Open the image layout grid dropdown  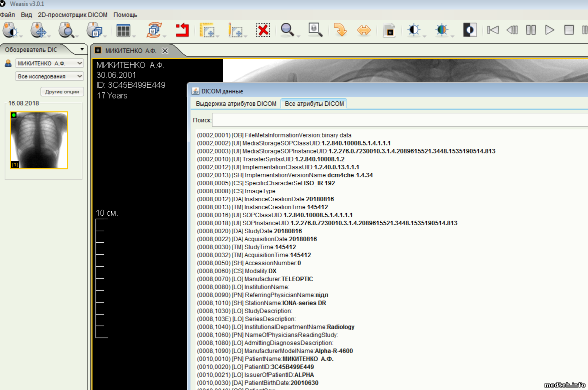[x=123, y=30]
